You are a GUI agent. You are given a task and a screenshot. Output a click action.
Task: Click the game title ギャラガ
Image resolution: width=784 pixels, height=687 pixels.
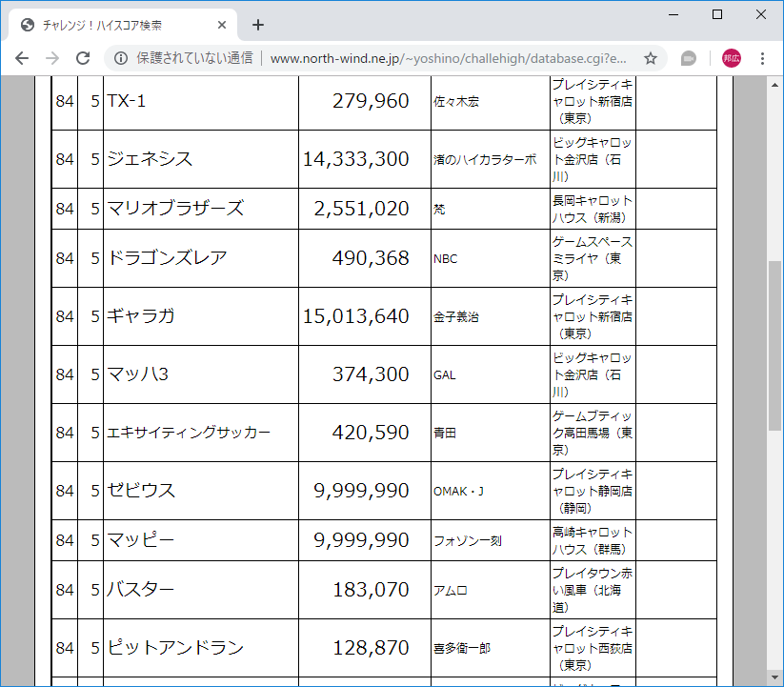point(141,316)
